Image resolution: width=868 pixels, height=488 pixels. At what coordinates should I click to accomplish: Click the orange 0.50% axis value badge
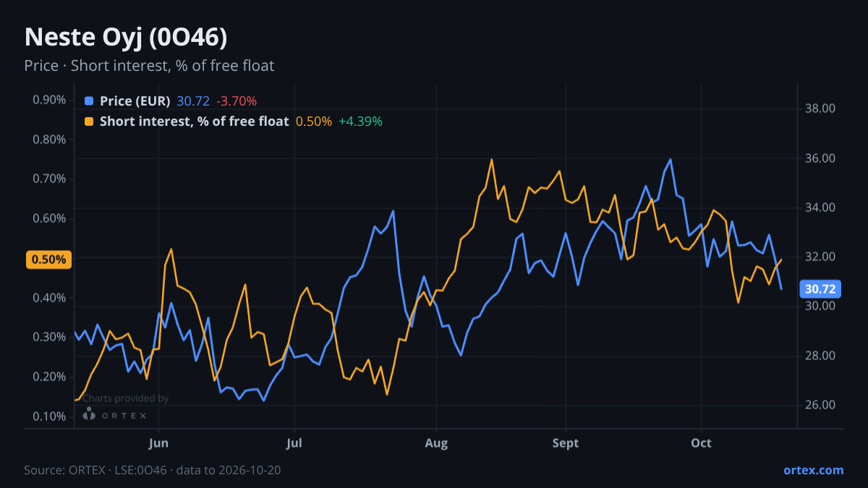48,260
